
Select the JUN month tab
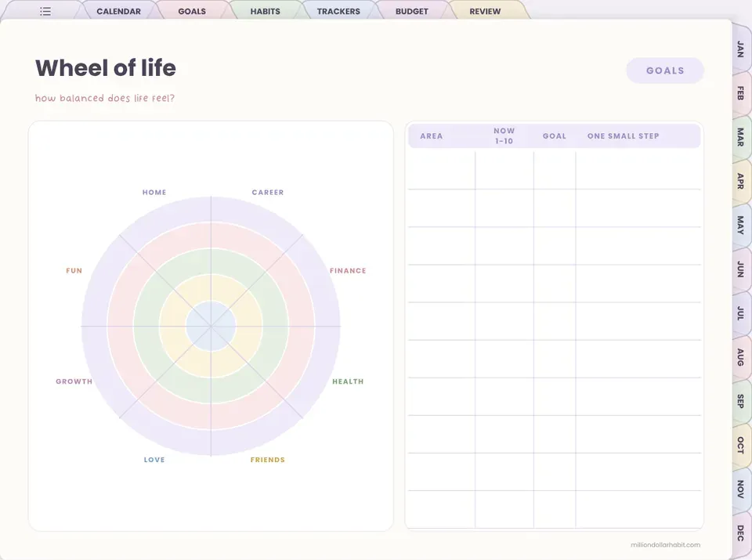point(741,269)
